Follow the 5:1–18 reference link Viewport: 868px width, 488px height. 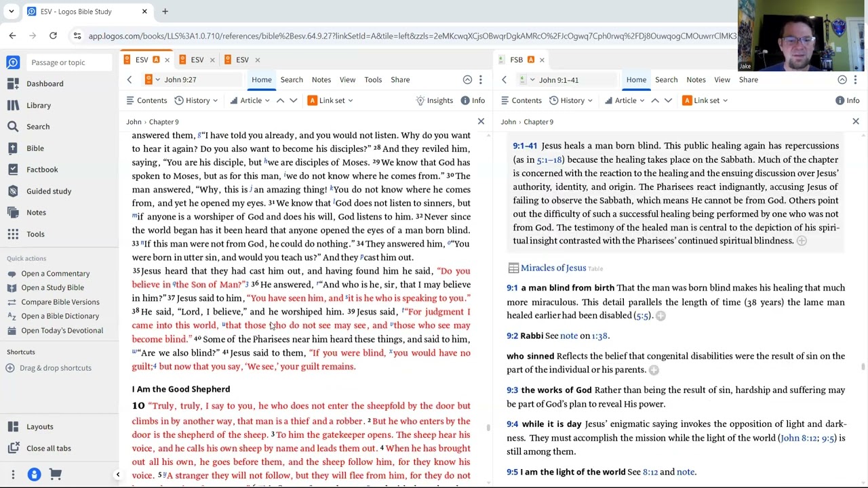[x=549, y=160]
